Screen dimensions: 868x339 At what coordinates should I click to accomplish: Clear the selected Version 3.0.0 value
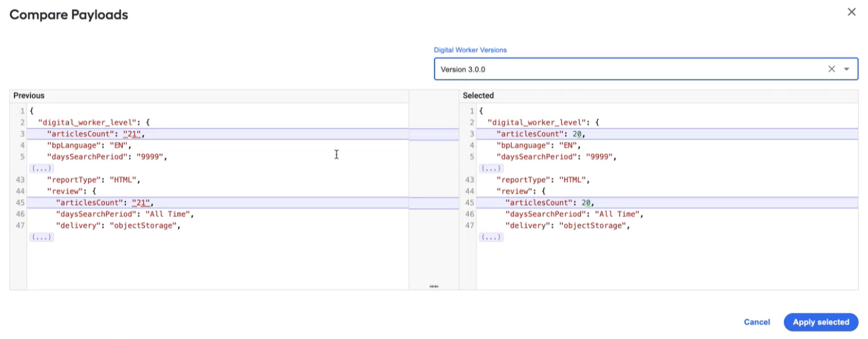pos(832,69)
